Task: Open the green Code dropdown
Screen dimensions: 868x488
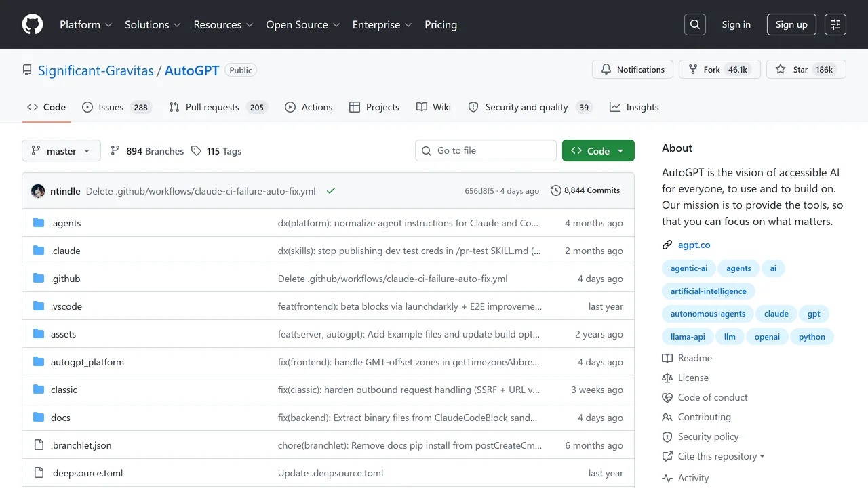Action: tap(598, 150)
